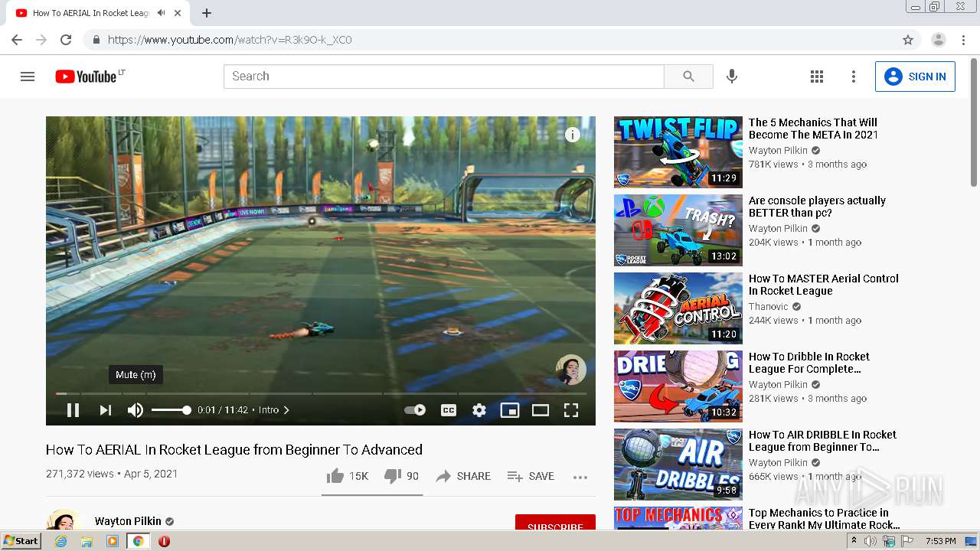Image resolution: width=980 pixels, height=551 pixels.
Task: Open the system tray volume icon
Action: pyautogui.click(x=871, y=541)
